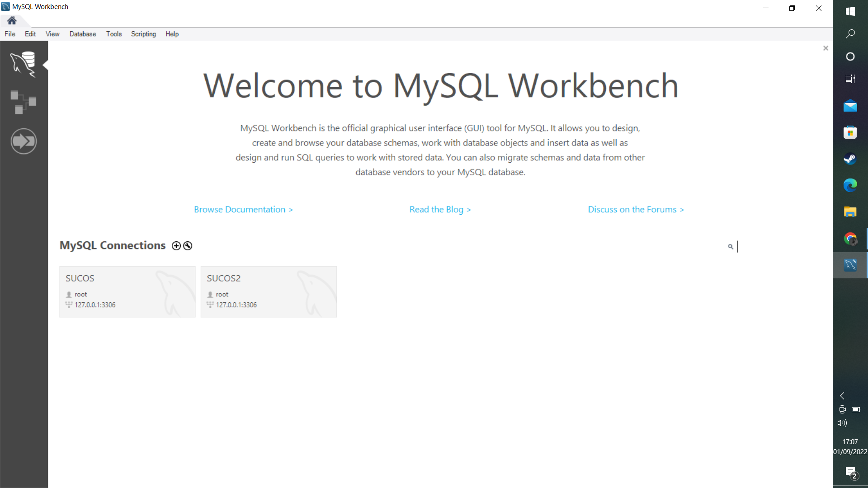The height and width of the screenshot is (488, 868).
Task: Open the volume tray icon
Action: [842, 423]
